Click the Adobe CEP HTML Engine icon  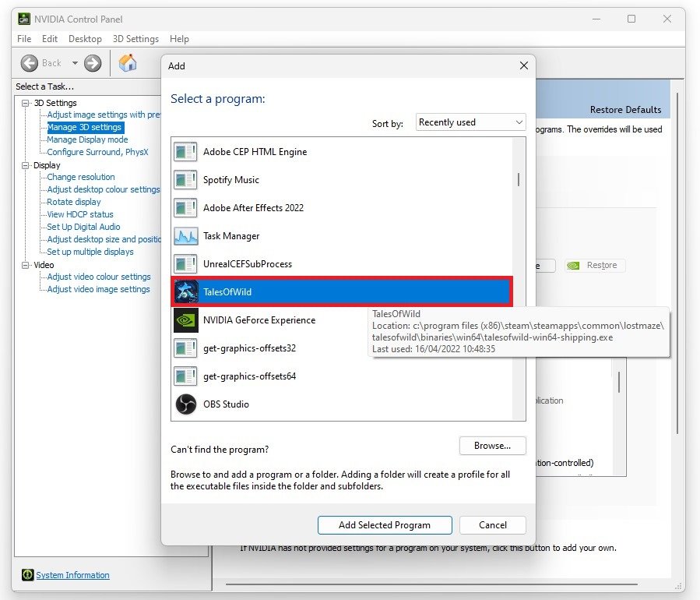[x=185, y=151]
